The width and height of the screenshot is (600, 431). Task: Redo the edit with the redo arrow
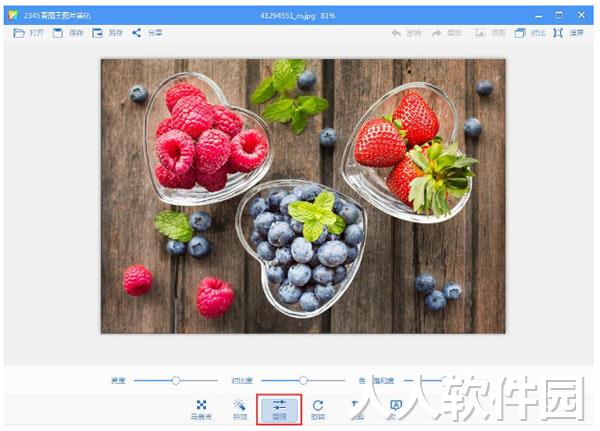[x=437, y=33]
